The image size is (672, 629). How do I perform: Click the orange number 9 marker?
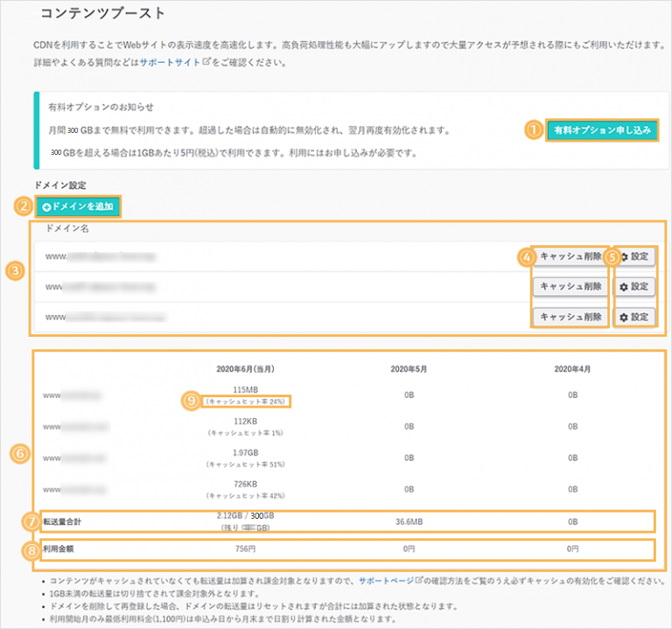(x=192, y=401)
